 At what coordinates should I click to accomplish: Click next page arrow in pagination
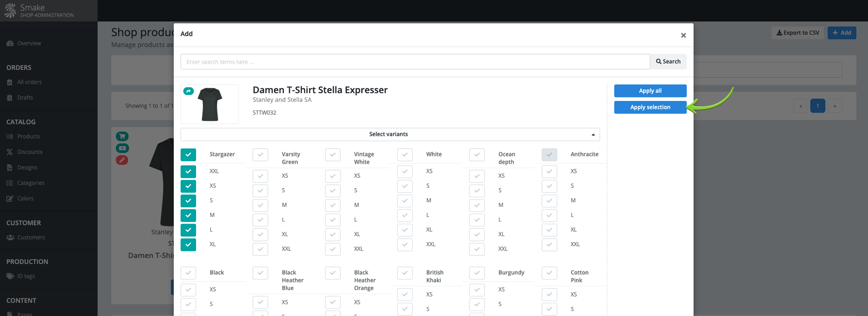pos(835,106)
